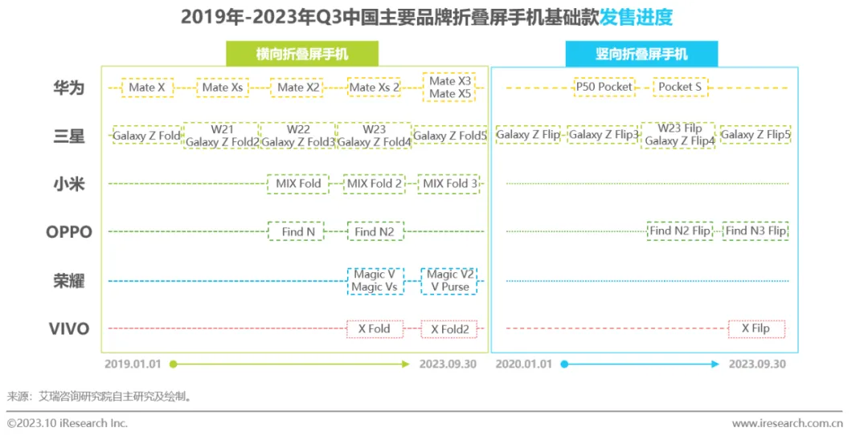The height and width of the screenshot is (436, 868).
Task: Click the green timeline start dot
Action: pyautogui.click(x=174, y=364)
